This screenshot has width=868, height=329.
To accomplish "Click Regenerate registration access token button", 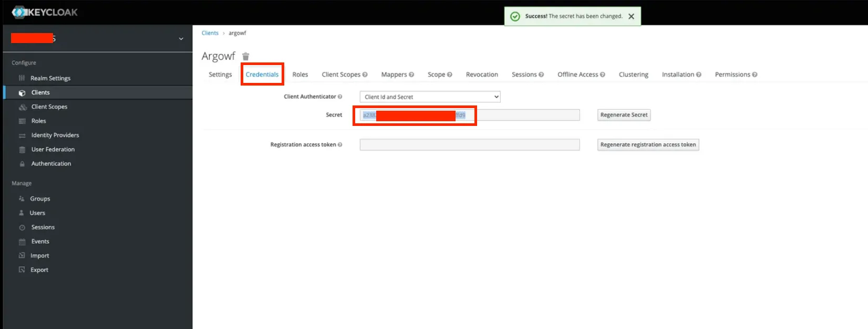I will point(648,145).
